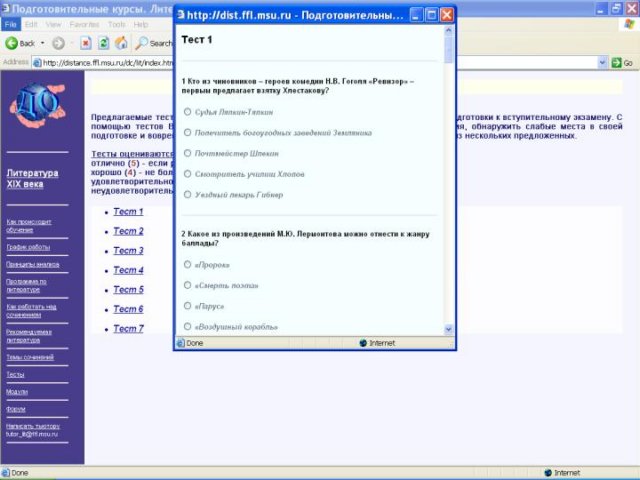The height and width of the screenshot is (480, 640).
Task: Click the Done page icon in the popup status bar
Action: (180, 343)
